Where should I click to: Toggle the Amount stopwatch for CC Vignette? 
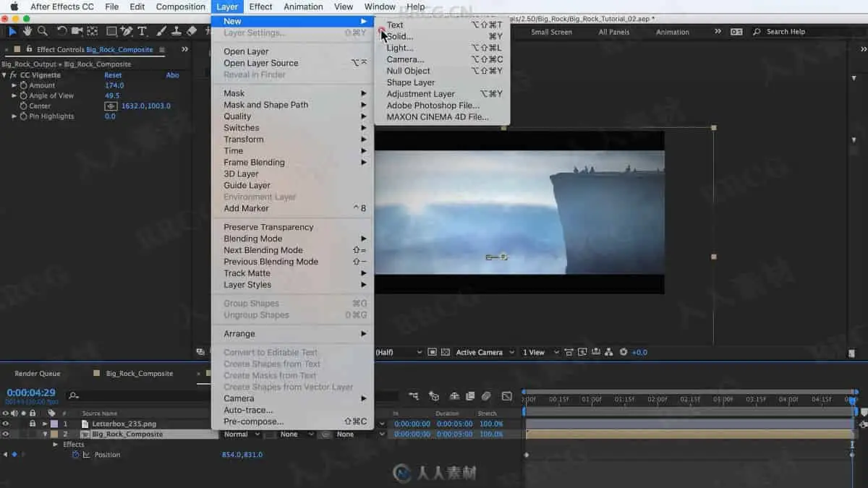pos(23,85)
